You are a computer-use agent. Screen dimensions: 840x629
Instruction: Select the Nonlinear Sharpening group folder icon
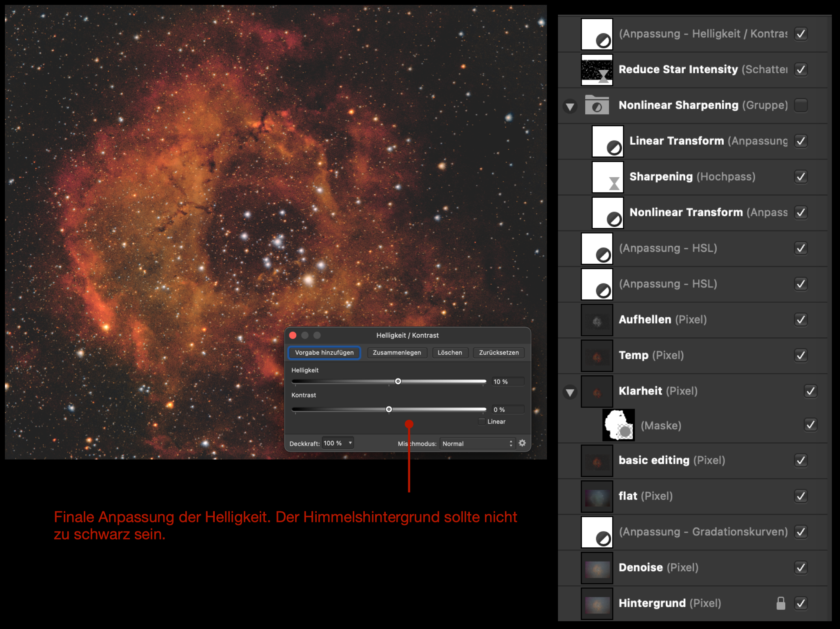click(x=597, y=105)
